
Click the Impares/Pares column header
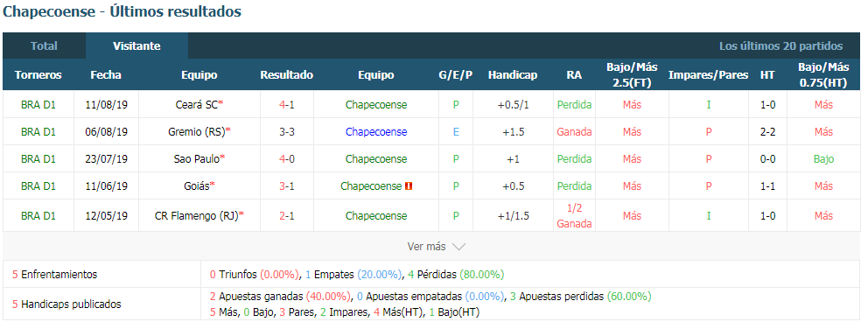(x=708, y=74)
